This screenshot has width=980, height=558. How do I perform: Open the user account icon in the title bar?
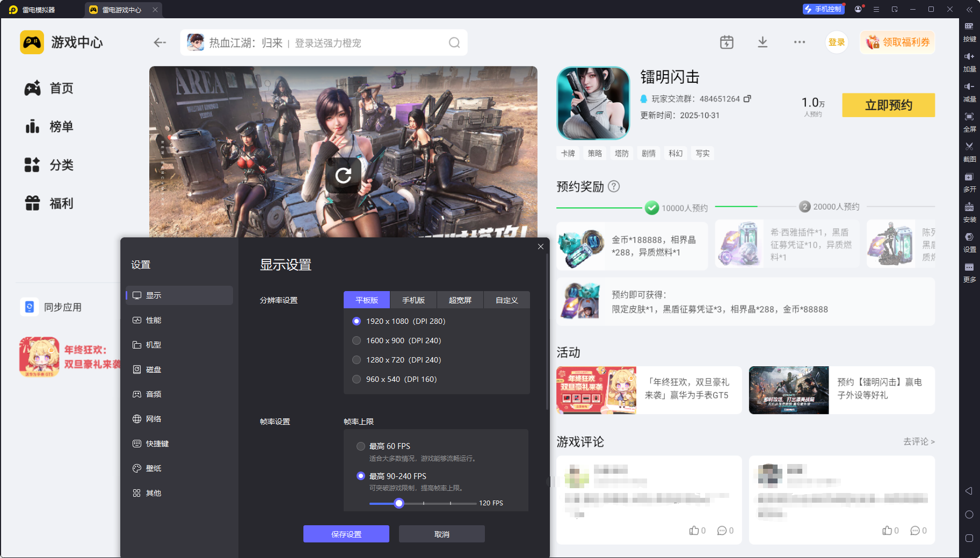click(858, 9)
